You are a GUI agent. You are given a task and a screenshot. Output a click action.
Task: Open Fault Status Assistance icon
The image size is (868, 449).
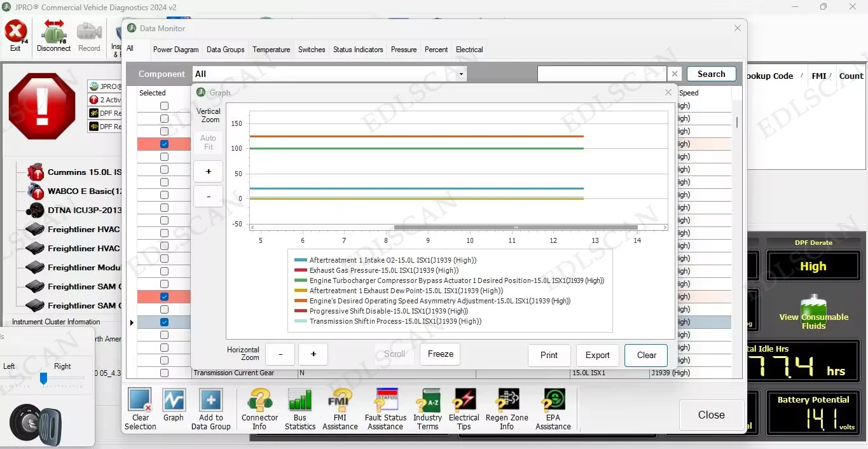point(386,401)
